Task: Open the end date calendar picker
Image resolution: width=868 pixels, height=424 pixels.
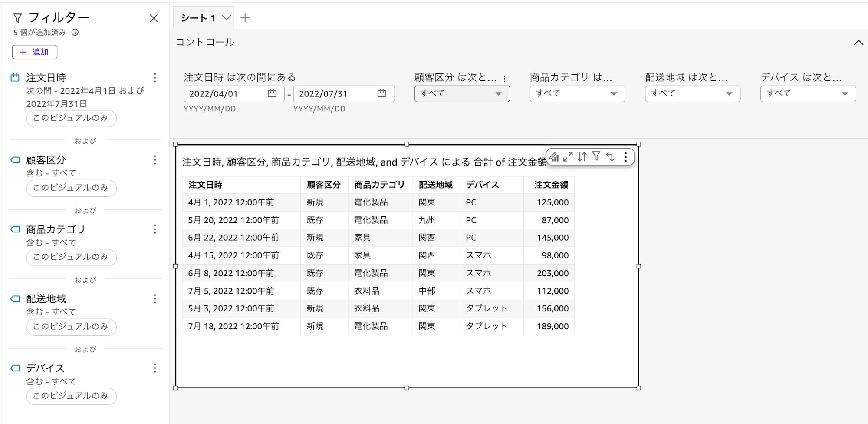Action: (382, 93)
